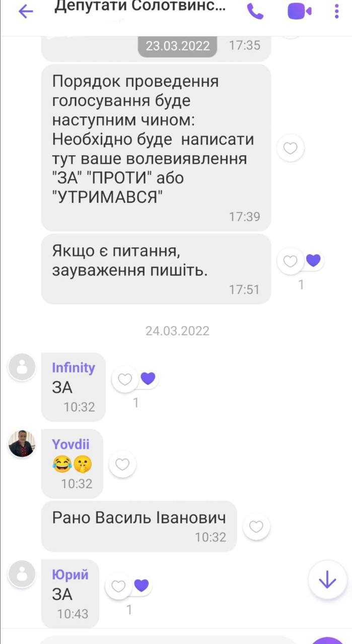Start a voice call with the group
The image size is (352, 644).
(255, 11)
